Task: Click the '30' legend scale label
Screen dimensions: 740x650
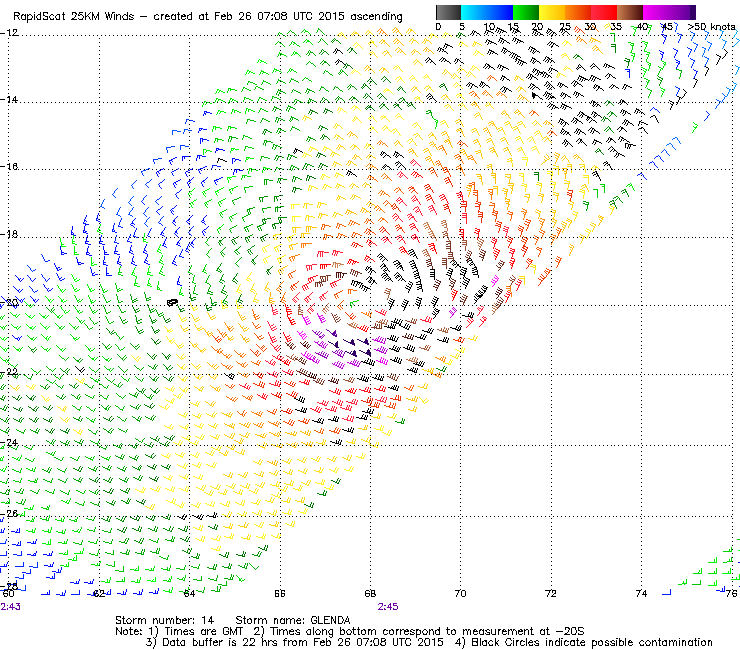Action: click(590, 26)
